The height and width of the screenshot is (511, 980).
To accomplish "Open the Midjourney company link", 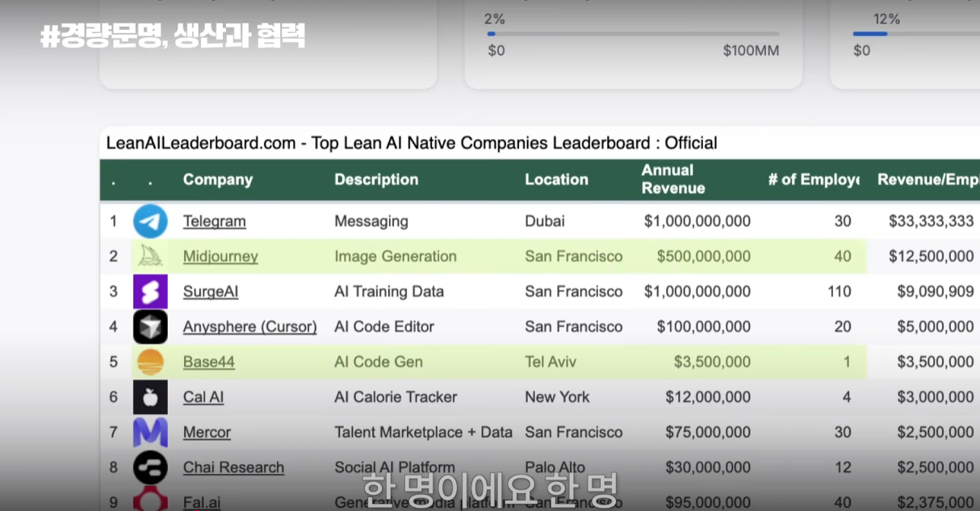I will (220, 257).
